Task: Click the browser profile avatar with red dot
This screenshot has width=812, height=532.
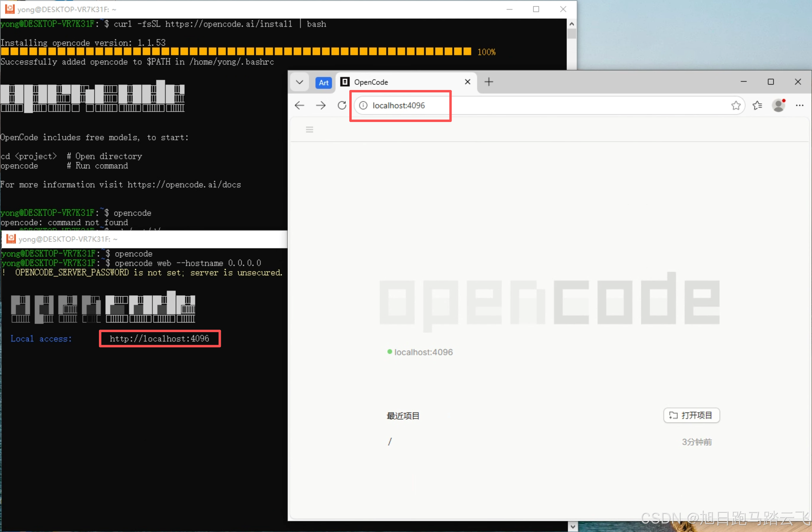Action: [779, 105]
